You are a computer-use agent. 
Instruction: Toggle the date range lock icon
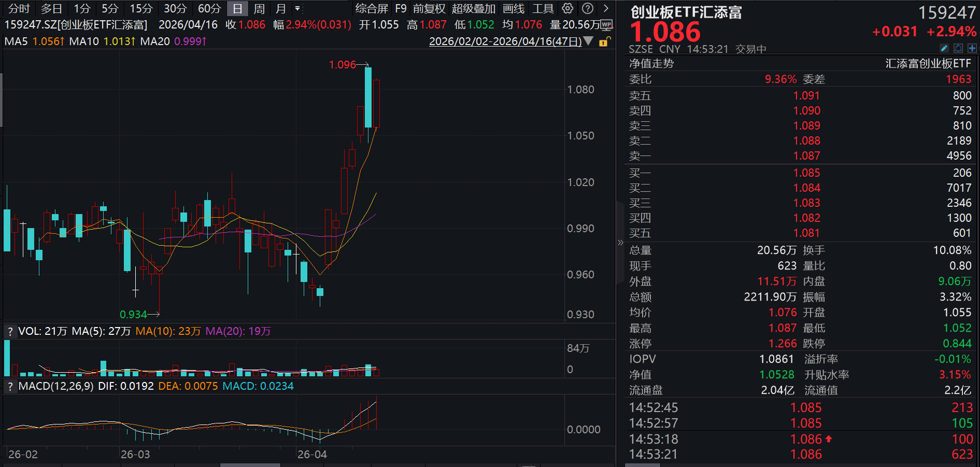(x=604, y=41)
